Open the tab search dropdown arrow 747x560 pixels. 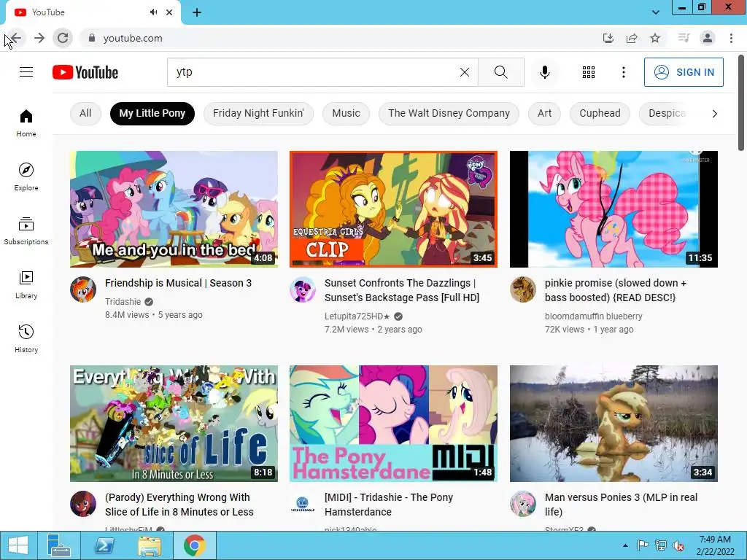[x=656, y=12]
